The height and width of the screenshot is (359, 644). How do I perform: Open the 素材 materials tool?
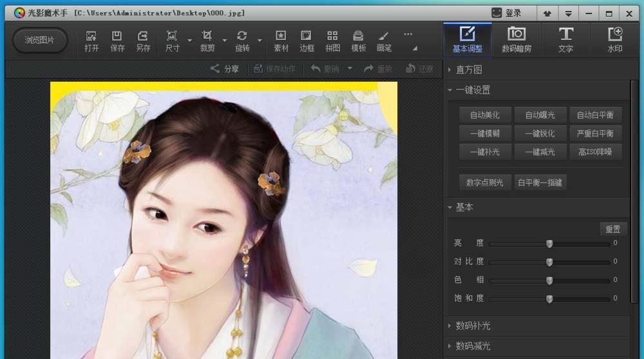(281, 41)
